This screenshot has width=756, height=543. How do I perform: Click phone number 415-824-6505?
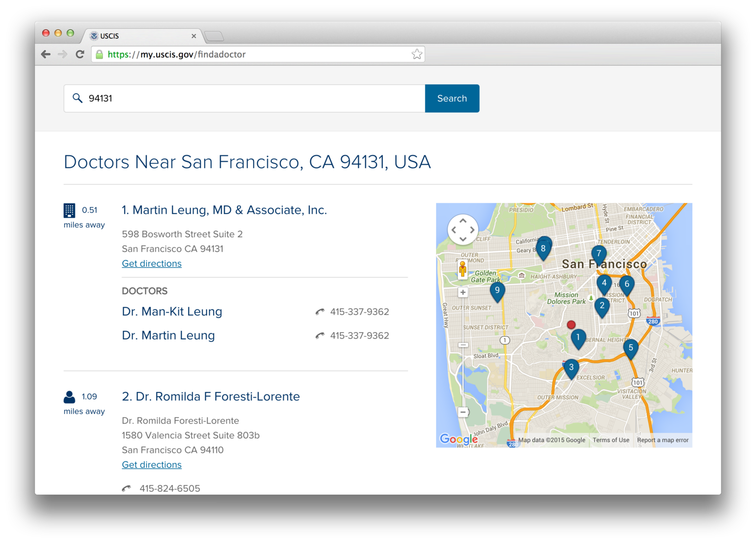tap(170, 489)
